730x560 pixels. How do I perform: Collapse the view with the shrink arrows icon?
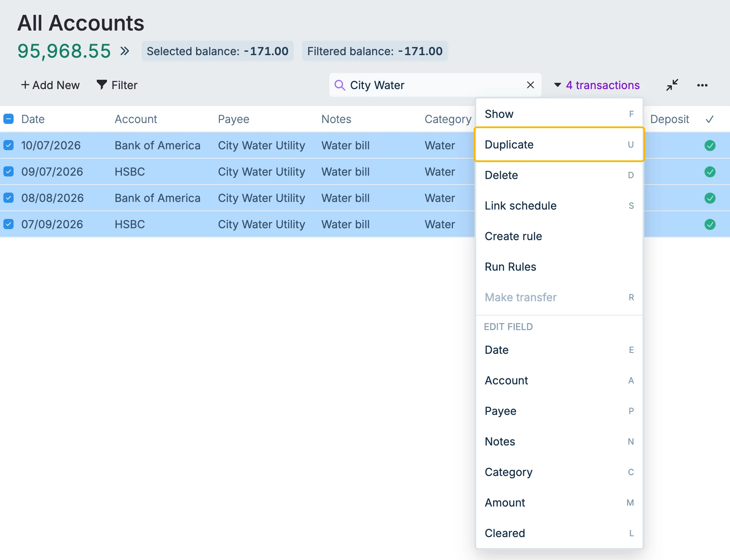(x=672, y=85)
